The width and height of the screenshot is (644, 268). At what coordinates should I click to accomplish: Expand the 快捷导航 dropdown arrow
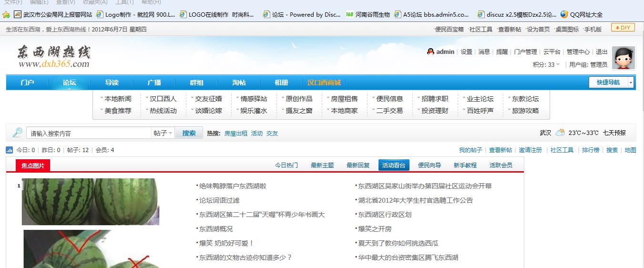click(631, 82)
